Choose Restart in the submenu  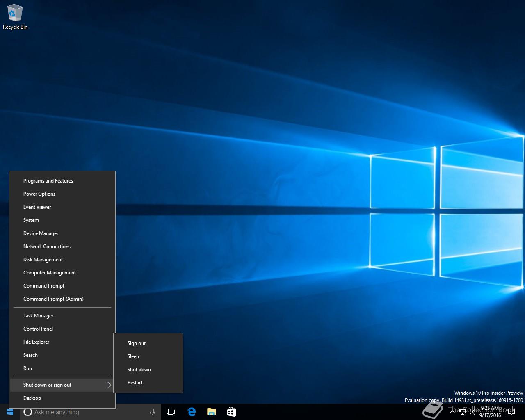point(148,383)
